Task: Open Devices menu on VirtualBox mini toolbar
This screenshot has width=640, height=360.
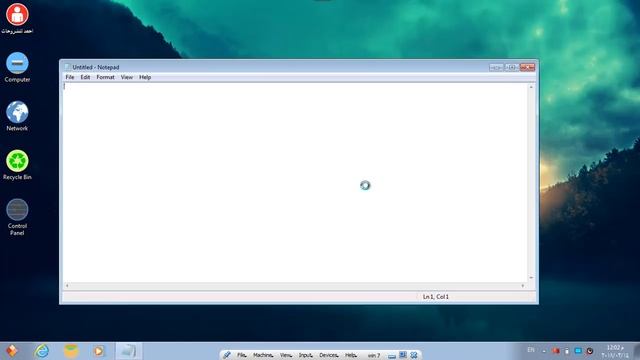Action: click(329, 356)
